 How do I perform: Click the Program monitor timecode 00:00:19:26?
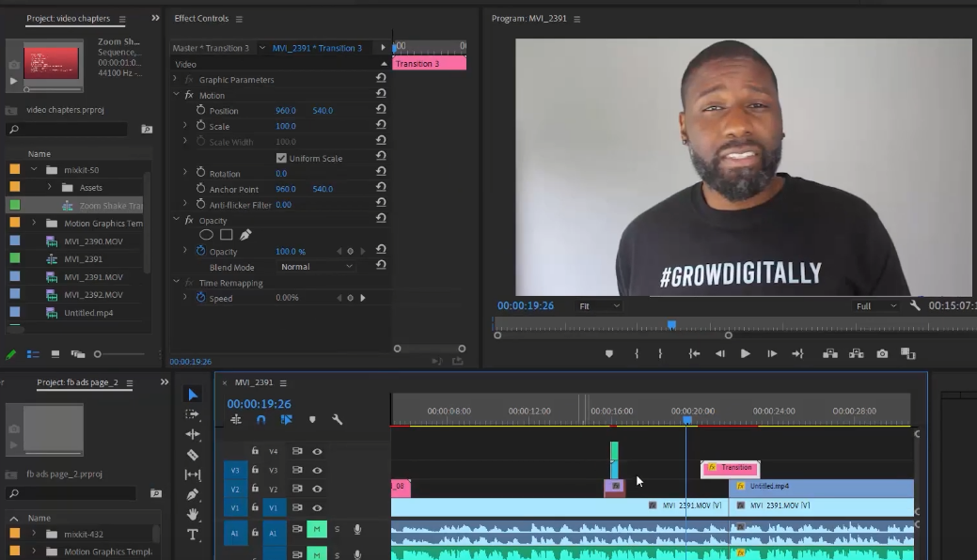pyautogui.click(x=526, y=305)
